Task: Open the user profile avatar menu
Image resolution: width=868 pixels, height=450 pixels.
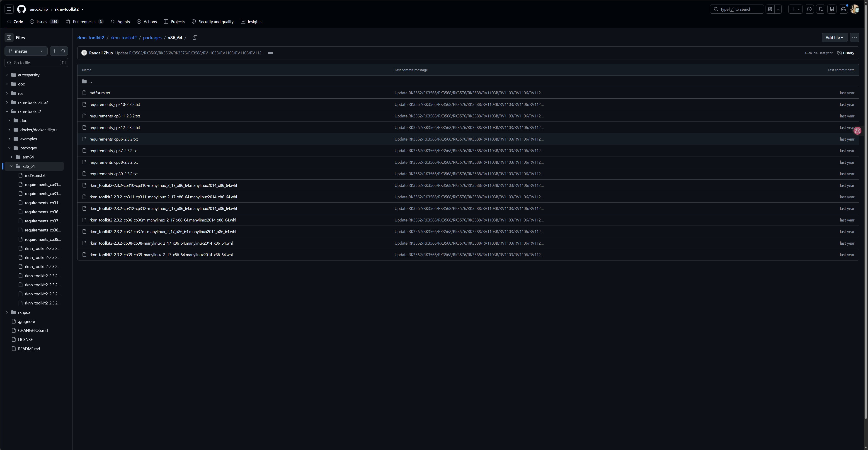Action: pos(855,9)
